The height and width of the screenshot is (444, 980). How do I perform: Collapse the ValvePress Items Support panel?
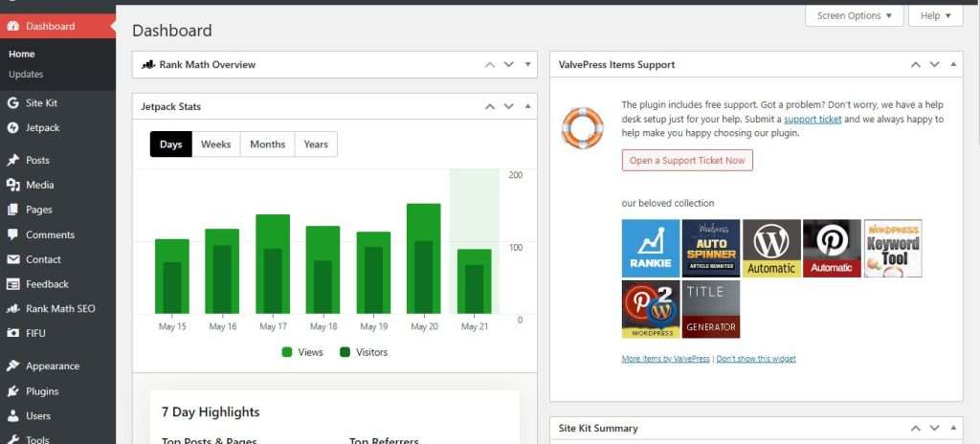(x=953, y=64)
